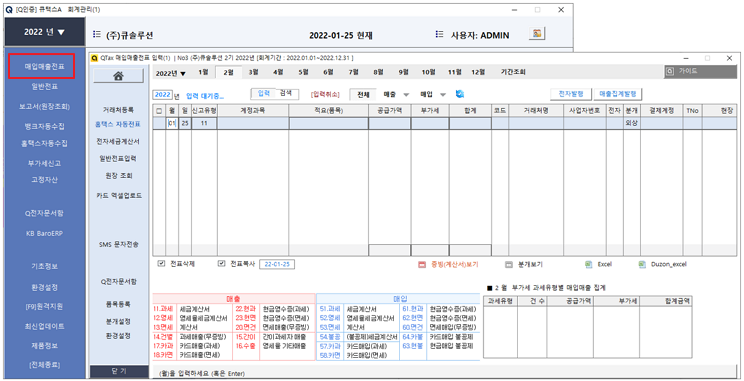Click the 매출집계발행 button
744x381 pixels.
pos(618,94)
